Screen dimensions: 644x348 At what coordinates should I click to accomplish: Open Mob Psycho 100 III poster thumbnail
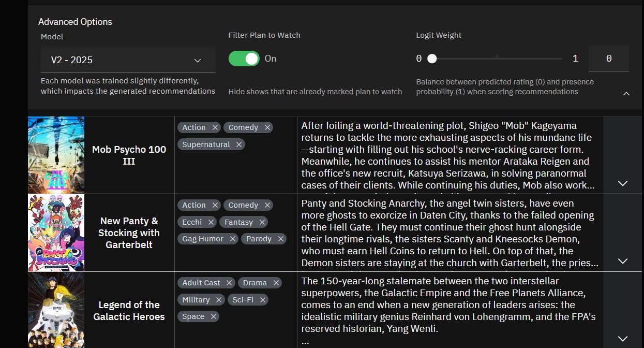(x=56, y=155)
